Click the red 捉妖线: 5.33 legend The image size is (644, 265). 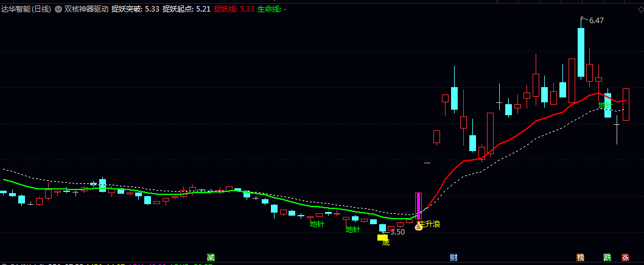click(x=234, y=9)
